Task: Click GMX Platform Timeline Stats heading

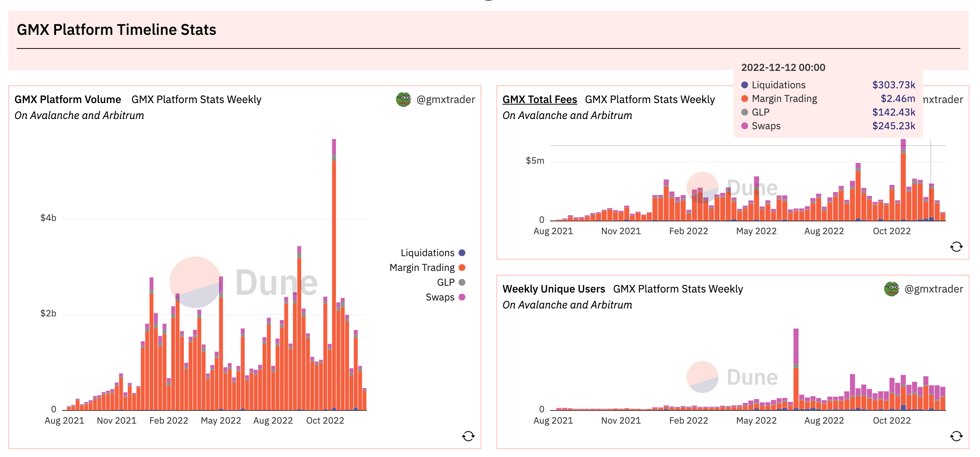Action: pos(116,30)
